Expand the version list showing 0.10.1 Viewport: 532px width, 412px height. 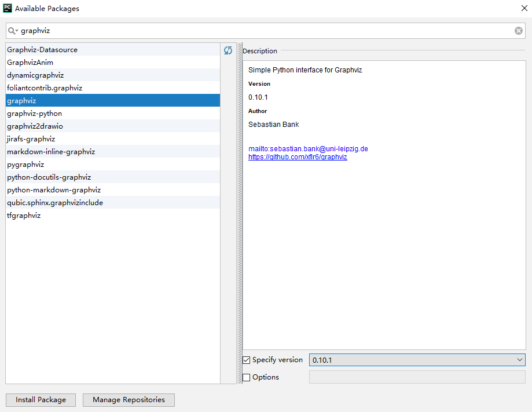[x=519, y=360]
